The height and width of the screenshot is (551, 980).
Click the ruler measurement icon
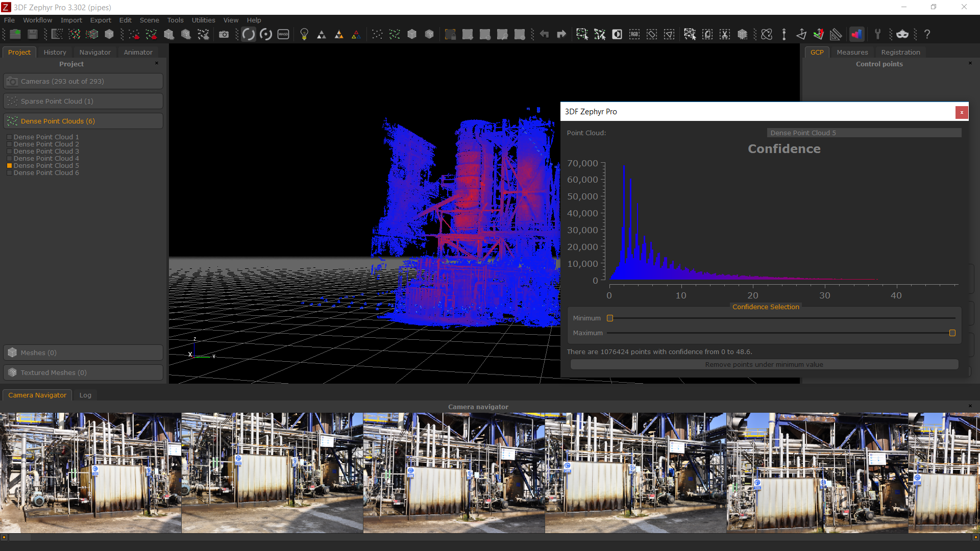[836, 34]
